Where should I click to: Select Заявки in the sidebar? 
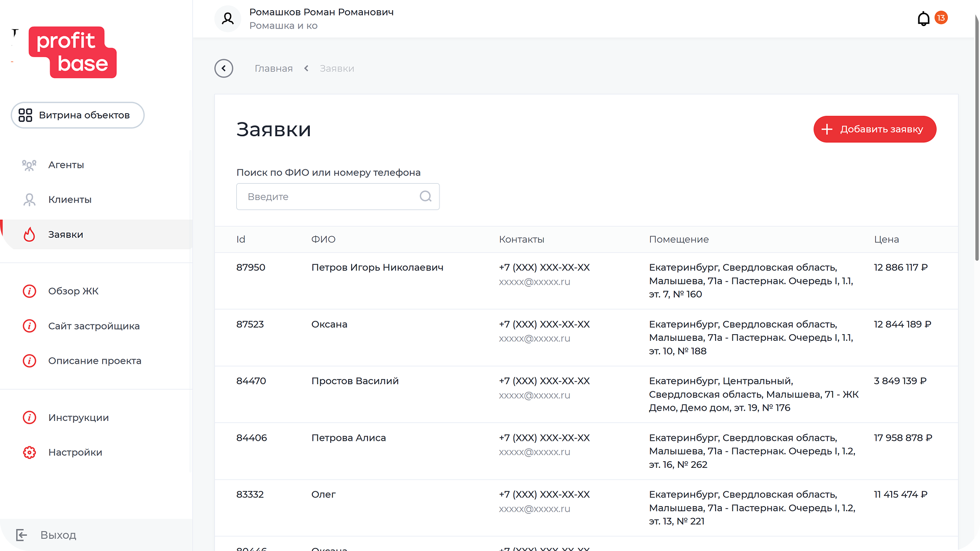click(x=96, y=234)
